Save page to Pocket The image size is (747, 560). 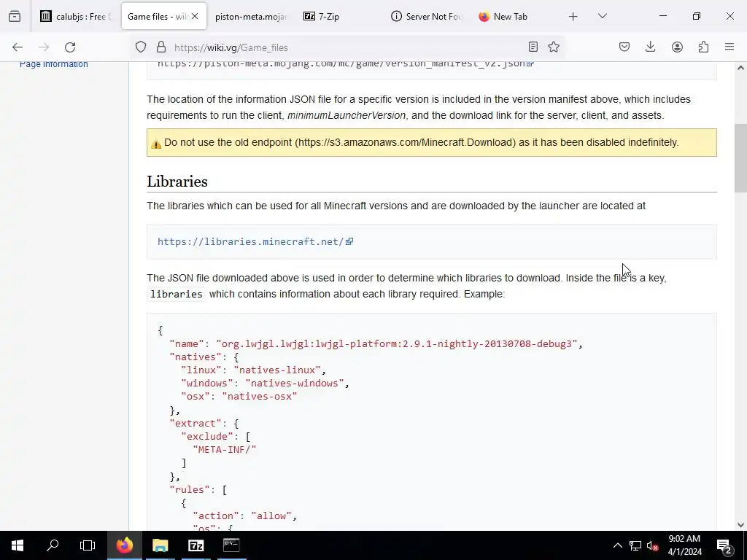tap(624, 47)
